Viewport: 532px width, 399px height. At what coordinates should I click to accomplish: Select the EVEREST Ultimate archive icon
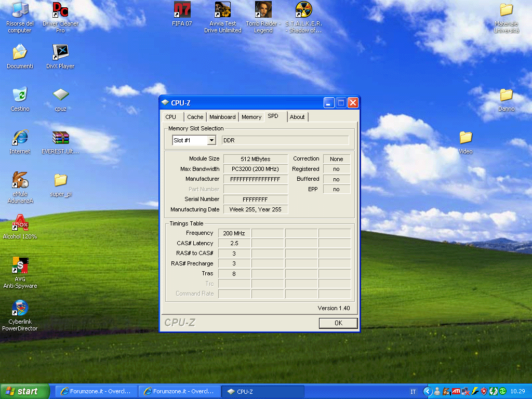60,142
